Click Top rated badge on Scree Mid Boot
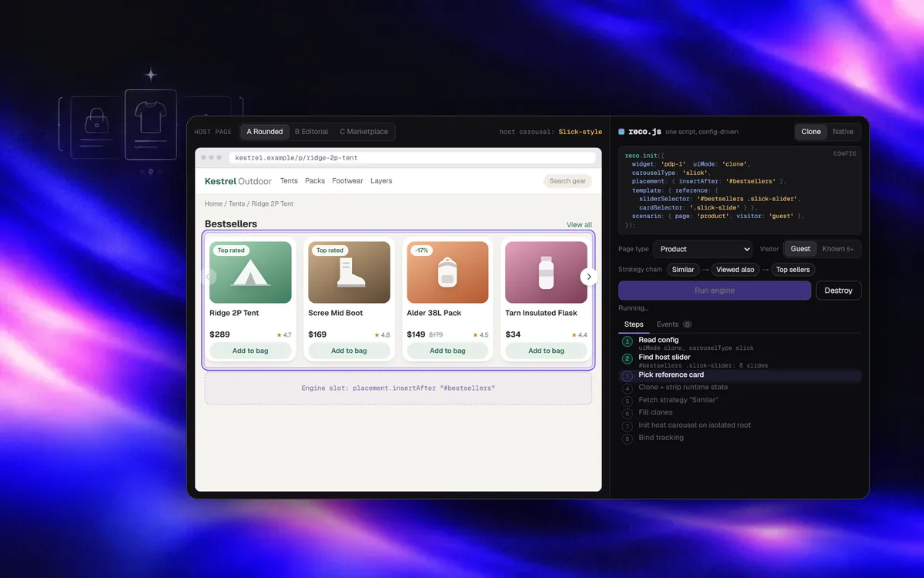Screen dimensions: 924x578 tap(330, 250)
